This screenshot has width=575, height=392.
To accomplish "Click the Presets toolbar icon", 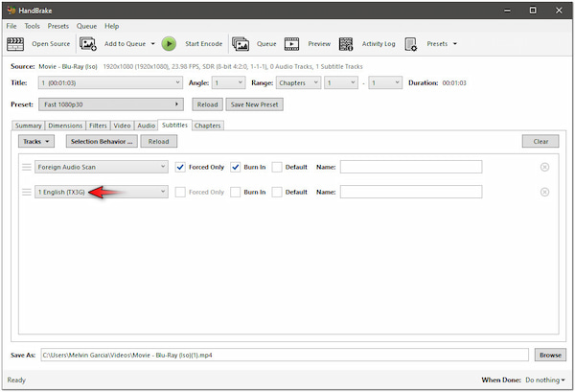I will [x=411, y=43].
